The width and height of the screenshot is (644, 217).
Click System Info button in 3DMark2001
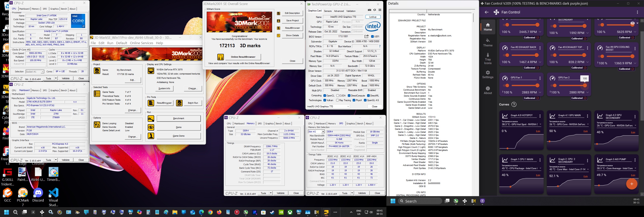pyautogui.click(x=164, y=88)
